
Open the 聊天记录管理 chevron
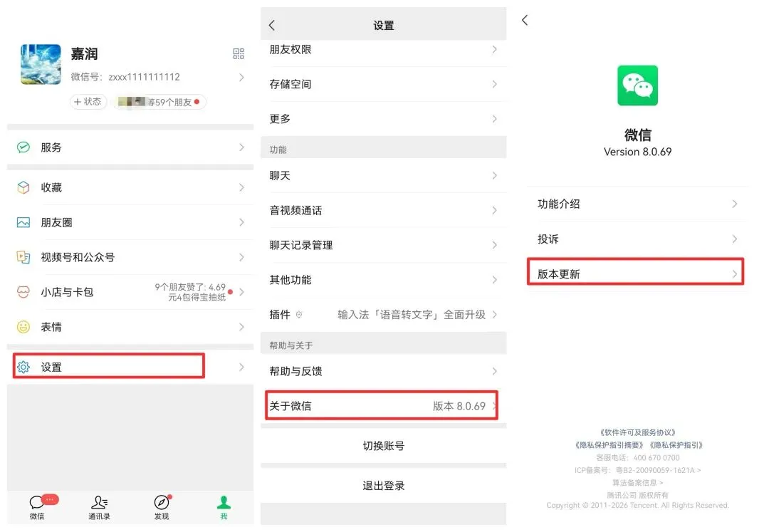494,245
